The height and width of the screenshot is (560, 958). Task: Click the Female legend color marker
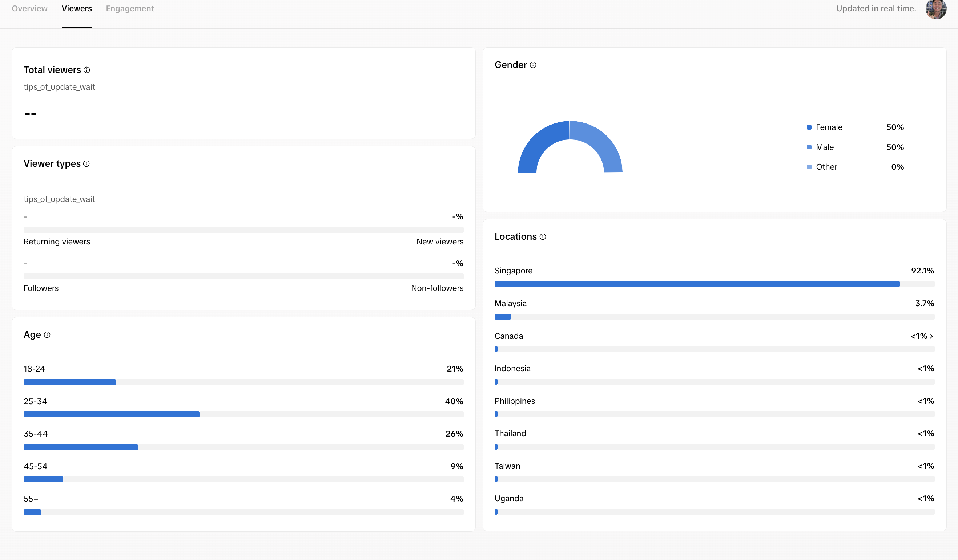tap(809, 127)
